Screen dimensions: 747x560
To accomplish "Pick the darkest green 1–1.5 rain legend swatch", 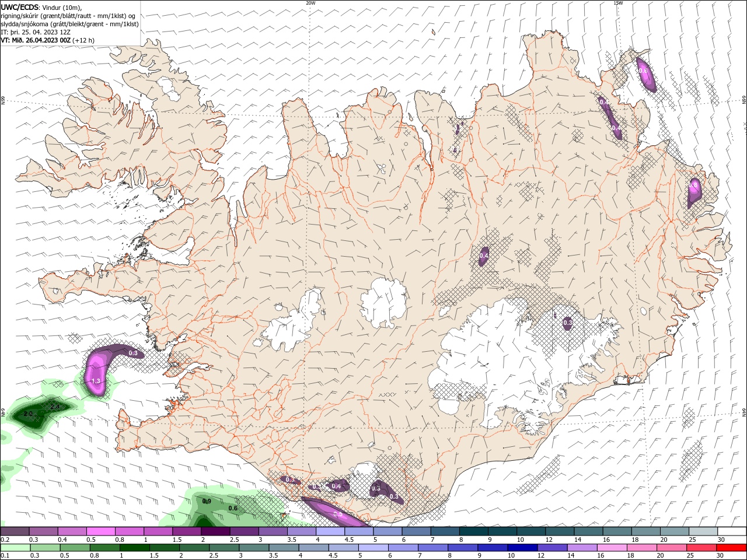I will (x=135, y=548).
